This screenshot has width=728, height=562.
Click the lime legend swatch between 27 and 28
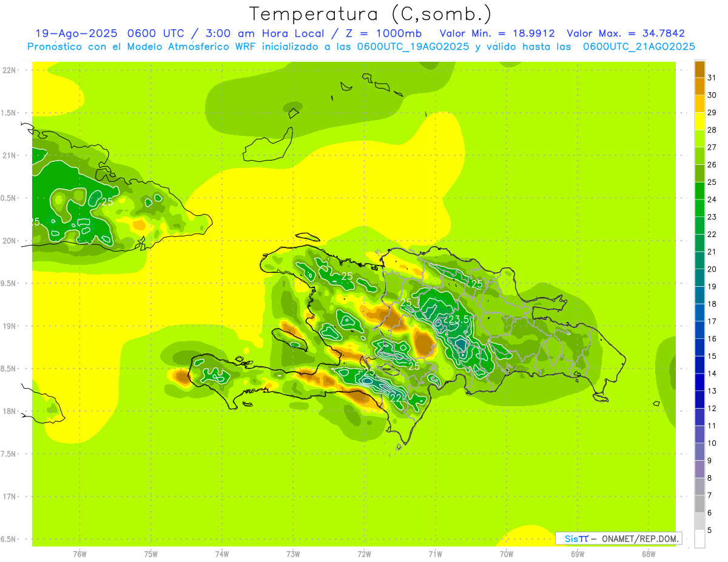[x=699, y=138]
